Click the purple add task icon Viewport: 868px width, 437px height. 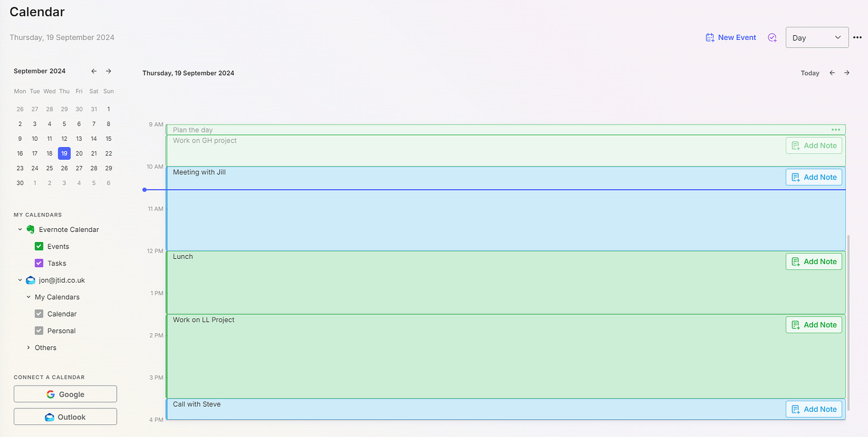pyautogui.click(x=772, y=38)
